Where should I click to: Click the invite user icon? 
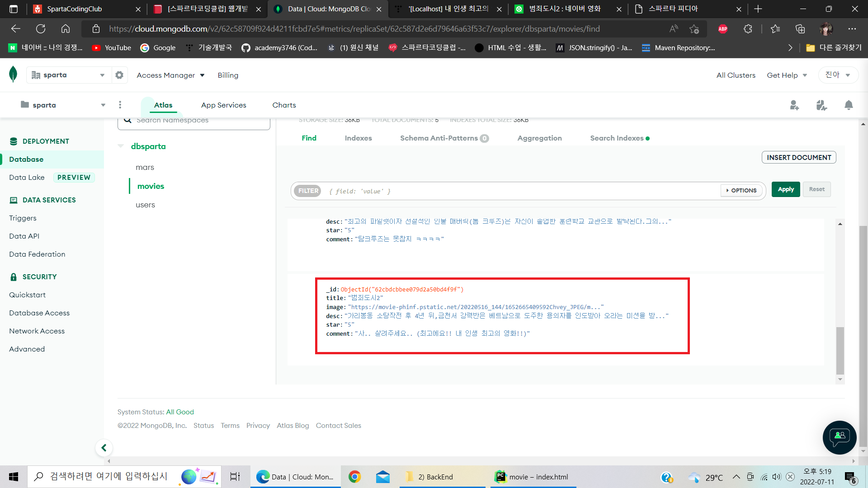(x=794, y=105)
